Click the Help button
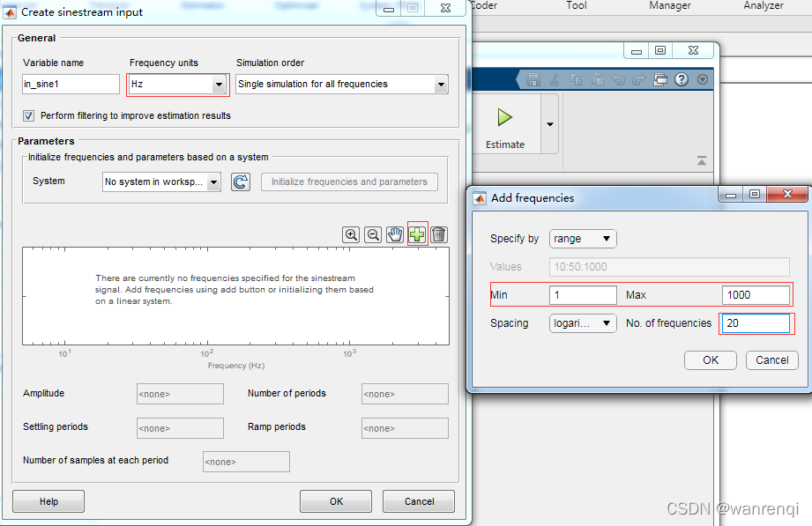The image size is (812, 526). click(48, 501)
